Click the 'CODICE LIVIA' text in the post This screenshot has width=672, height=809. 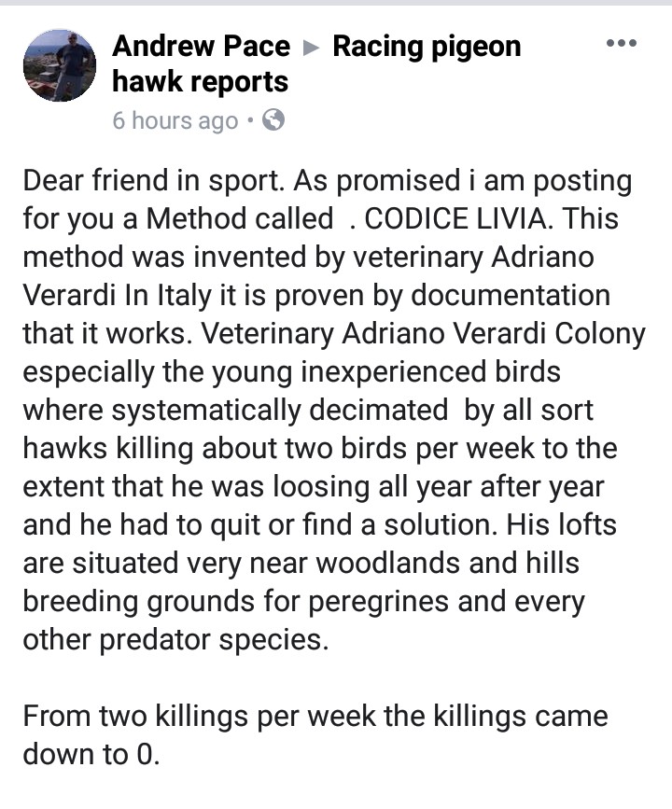[x=455, y=218]
